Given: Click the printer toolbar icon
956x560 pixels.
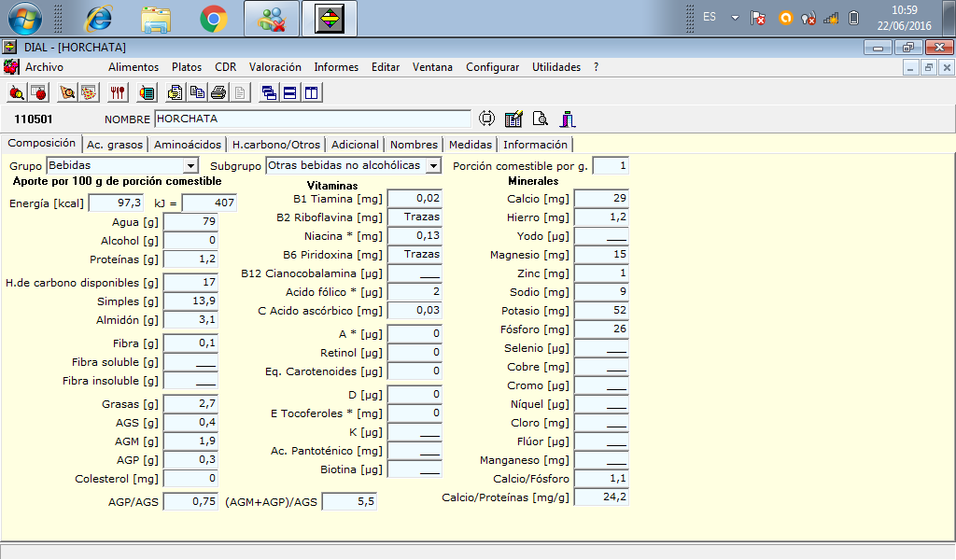Looking at the screenshot, I should (x=218, y=92).
